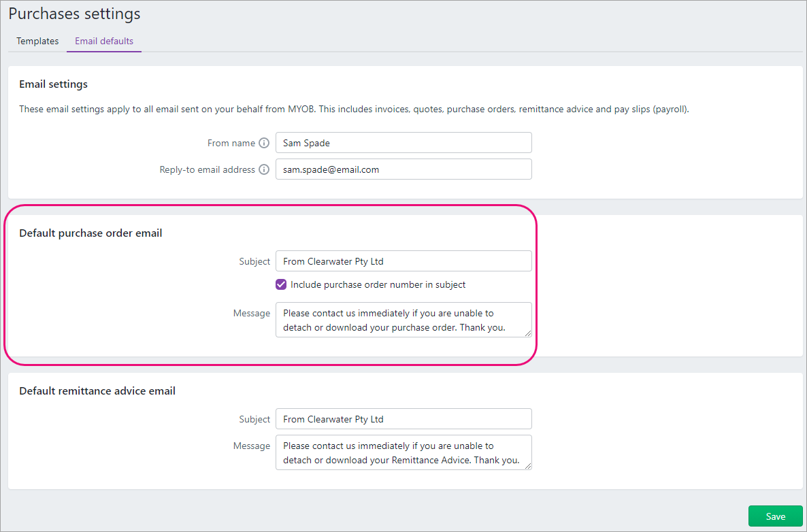The image size is (807, 532).
Task: Click the 'These email settings apply' description text
Action: click(x=354, y=109)
